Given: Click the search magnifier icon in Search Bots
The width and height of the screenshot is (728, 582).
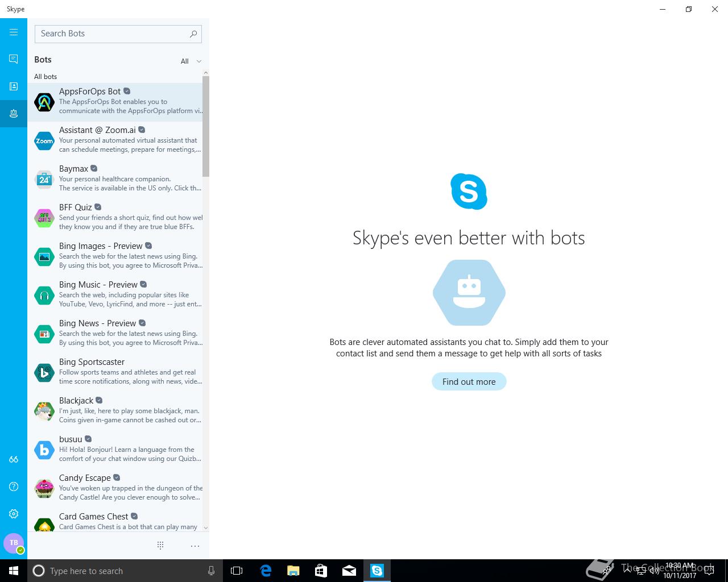Looking at the screenshot, I should click(193, 34).
